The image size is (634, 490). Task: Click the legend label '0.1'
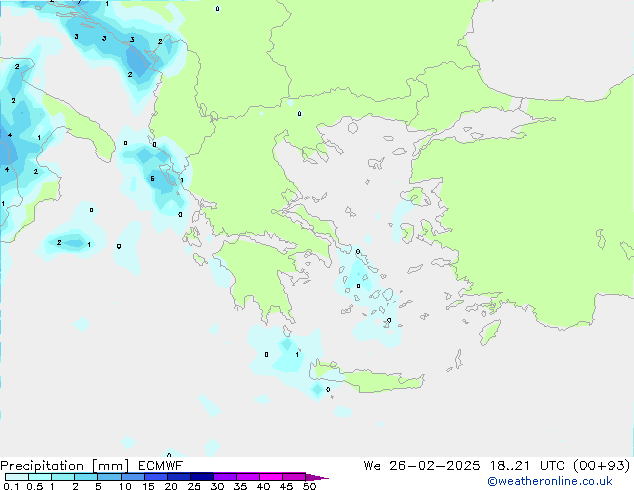pyautogui.click(x=10, y=486)
